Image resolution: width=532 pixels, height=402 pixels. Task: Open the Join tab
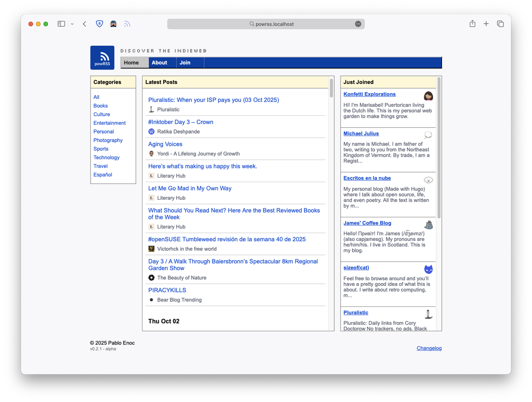[185, 63]
